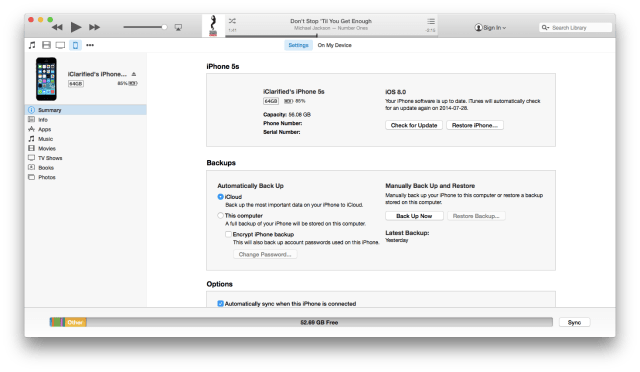Select the This computer backup option
The height and width of the screenshot is (372, 640).
point(220,216)
